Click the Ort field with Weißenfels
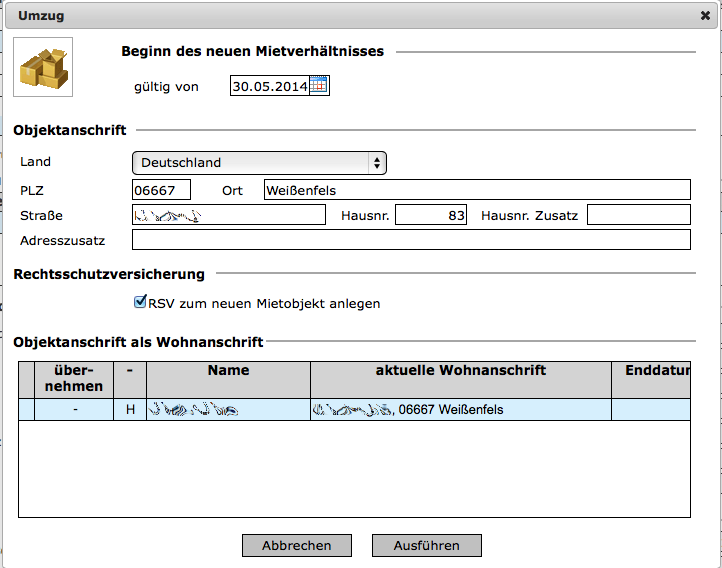 coord(476,189)
